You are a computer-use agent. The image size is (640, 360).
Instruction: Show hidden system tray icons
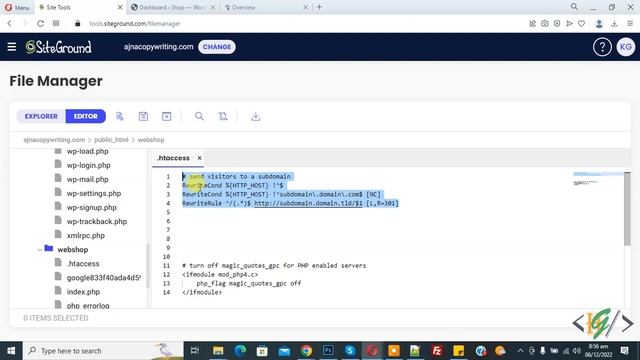click(520, 351)
